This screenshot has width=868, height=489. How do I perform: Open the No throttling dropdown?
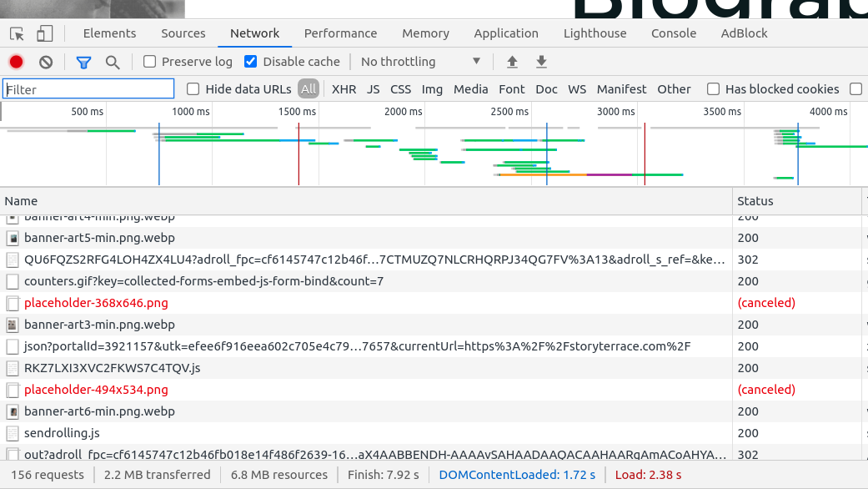[421, 62]
